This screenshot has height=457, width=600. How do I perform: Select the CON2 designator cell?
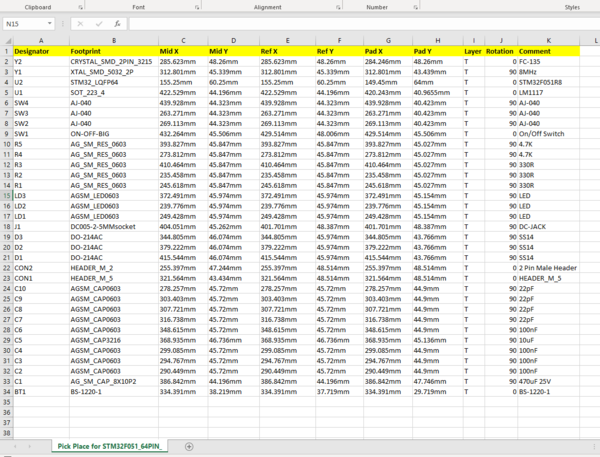click(x=41, y=268)
